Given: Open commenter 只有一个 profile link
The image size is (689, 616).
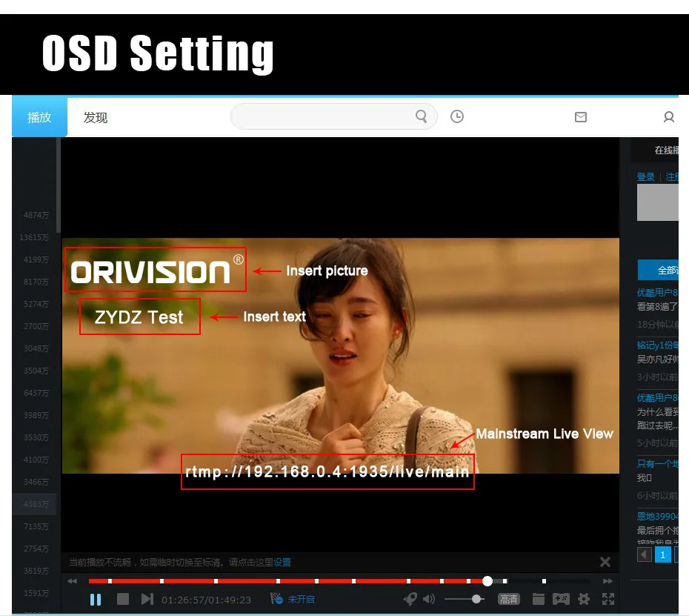Looking at the screenshot, I should pyautogui.click(x=657, y=463).
